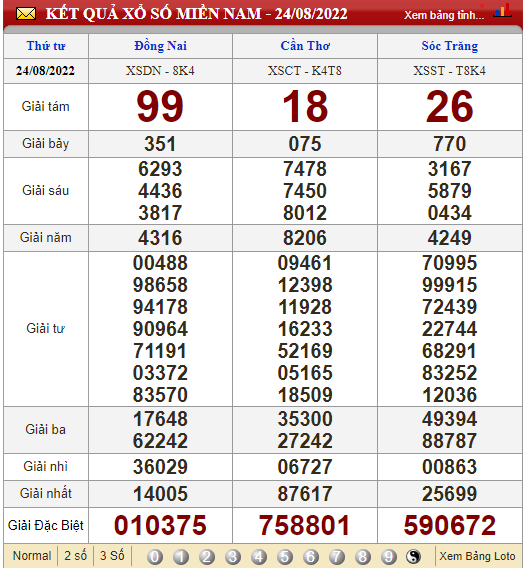Viewport: 523px width, 568px height.
Task: Filter loto by digit 8 ball
Action: 363,556
